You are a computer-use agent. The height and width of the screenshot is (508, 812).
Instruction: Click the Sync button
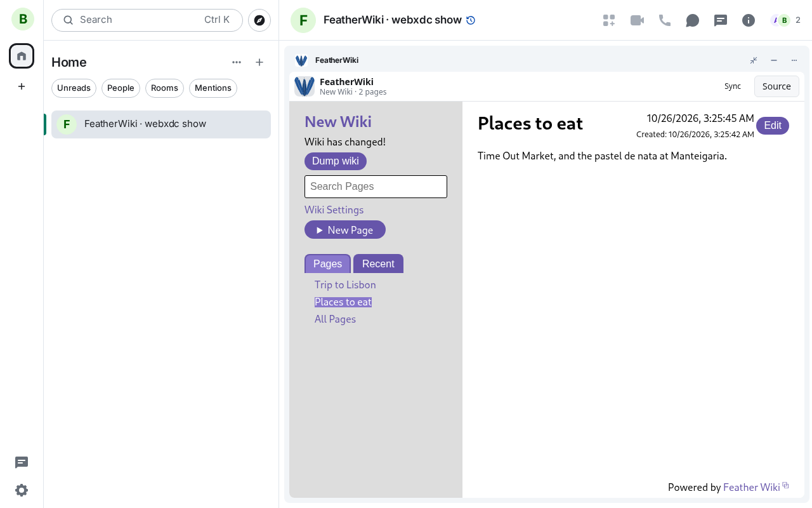tap(733, 86)
